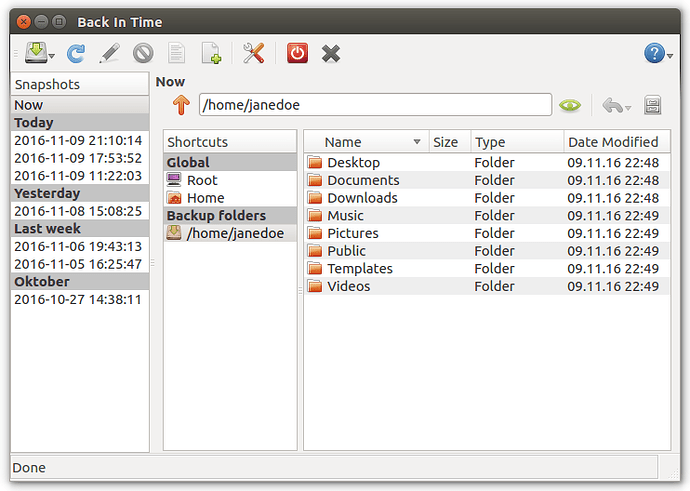Screen dimensions: 690x491
Task: Open the Restore dropdown arrow
Action: 628,107
